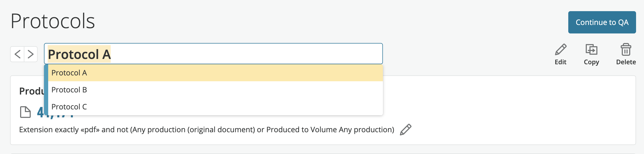Go to previous protocol with left chevron
Screen dimensions: 644x154
coord(17,54)
